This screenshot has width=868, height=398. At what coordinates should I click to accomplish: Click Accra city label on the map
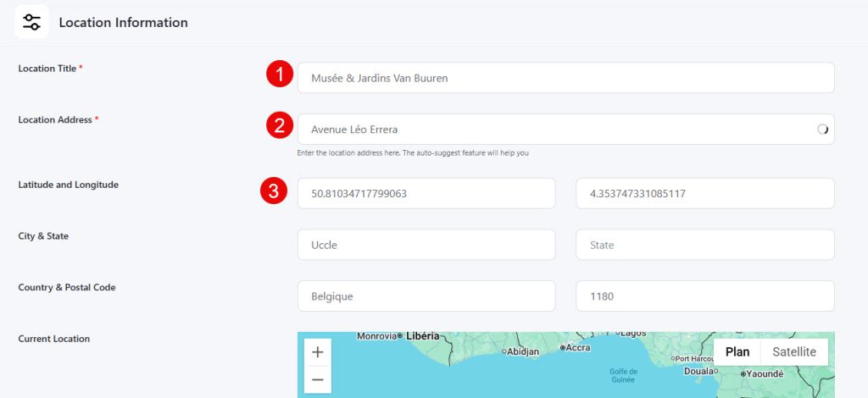(x=577, y=347)
